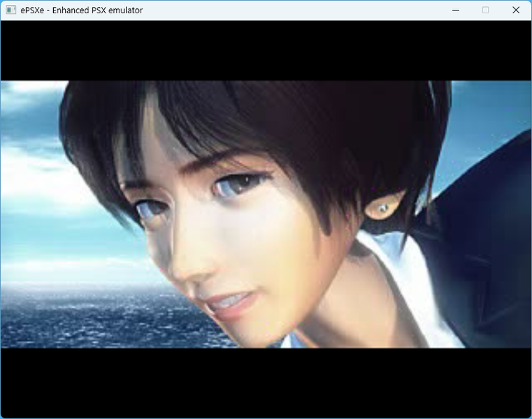Click the ePSXe app icon in title bar
Image resolution: width=532 pixels, height=419 pixels.
click(x=11, y=10)
